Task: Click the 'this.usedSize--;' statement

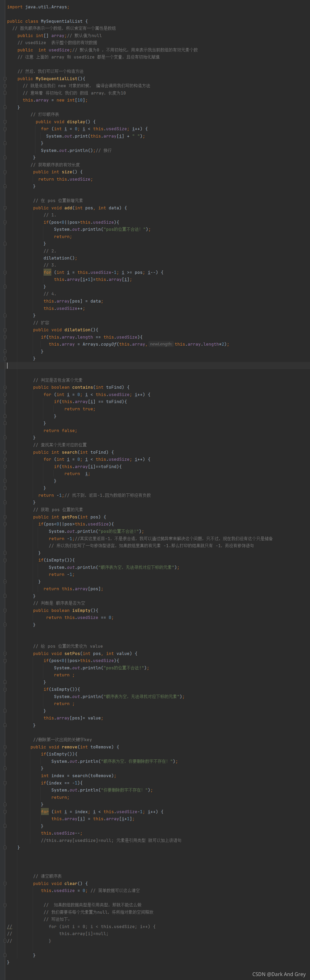Action: tap(62, 833)
